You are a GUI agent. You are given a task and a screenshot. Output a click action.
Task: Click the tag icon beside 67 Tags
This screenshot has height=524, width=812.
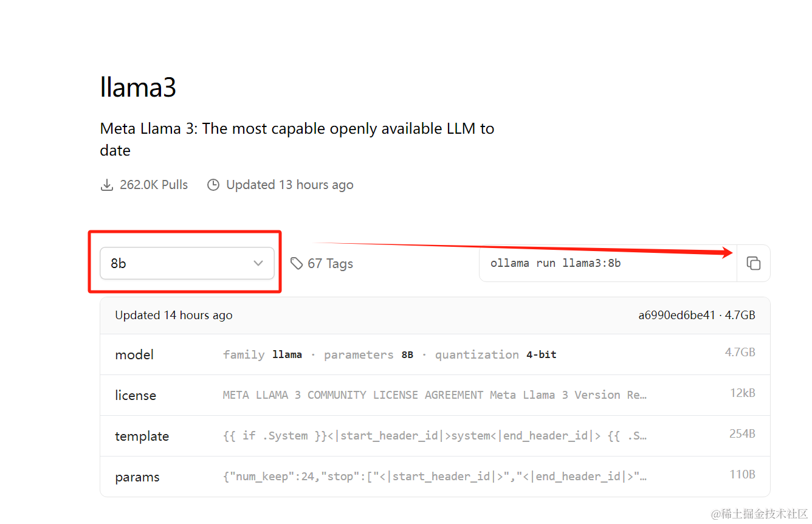[x=297, y=263]
